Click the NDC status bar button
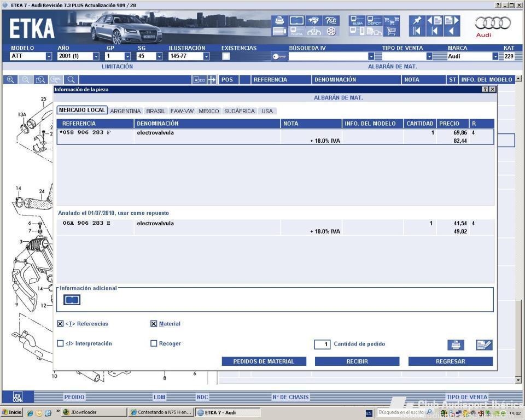The width and height of the screenshot is (525, 420). click(202, 397)
